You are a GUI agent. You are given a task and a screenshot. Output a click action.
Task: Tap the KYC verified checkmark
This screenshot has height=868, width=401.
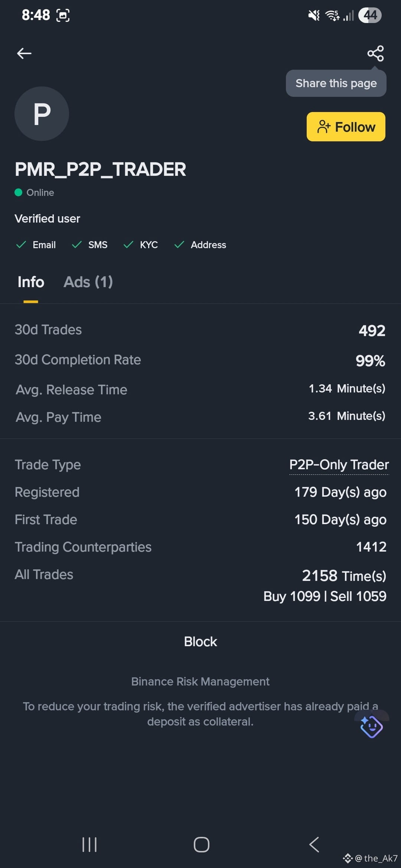click(x=128, y=244)
